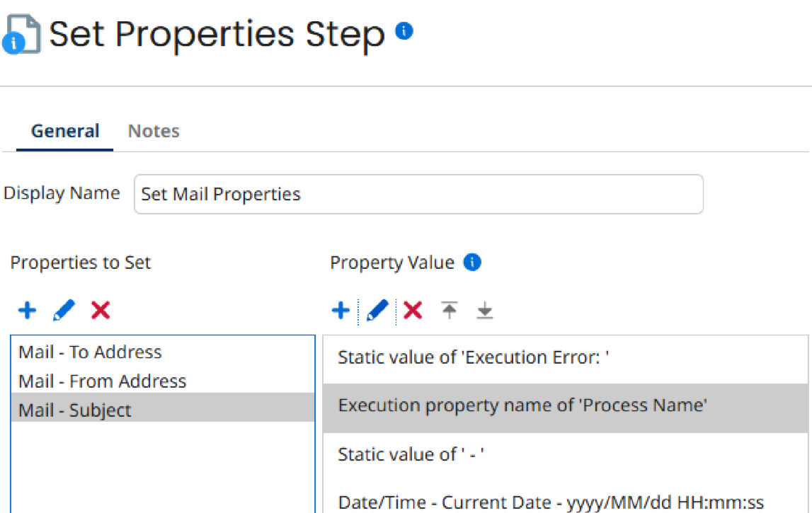This screenshot has height=513, width=812.
Task: Remove the property value with red X icon
Action: click(x=413, y=309)
